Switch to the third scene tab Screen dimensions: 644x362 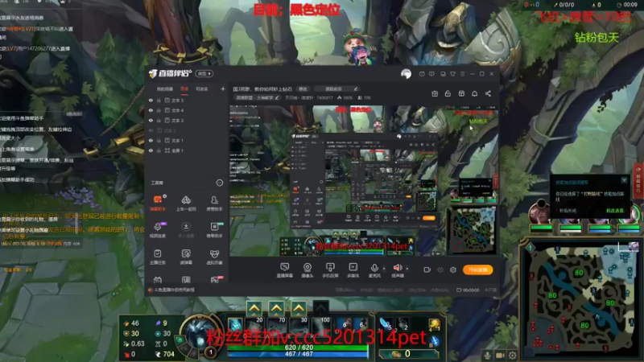coord(202,89)
